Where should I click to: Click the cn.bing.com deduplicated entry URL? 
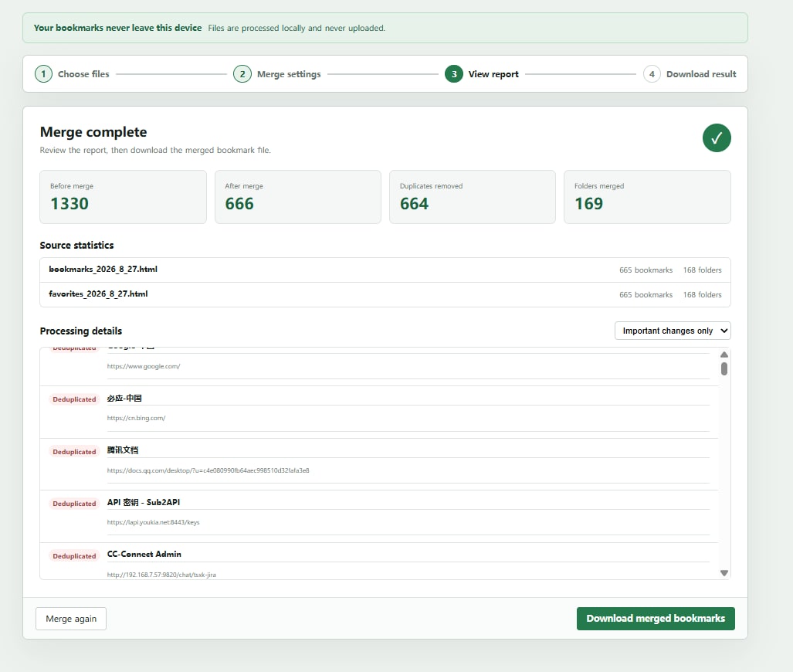pos(136,418)
